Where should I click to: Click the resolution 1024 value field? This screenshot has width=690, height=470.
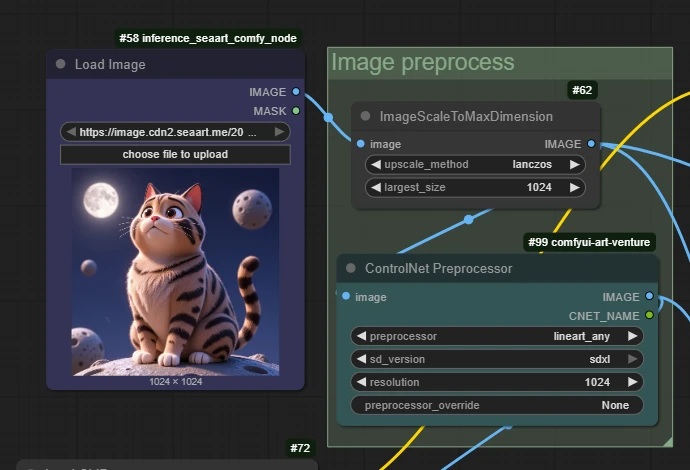tap(497, 382)
